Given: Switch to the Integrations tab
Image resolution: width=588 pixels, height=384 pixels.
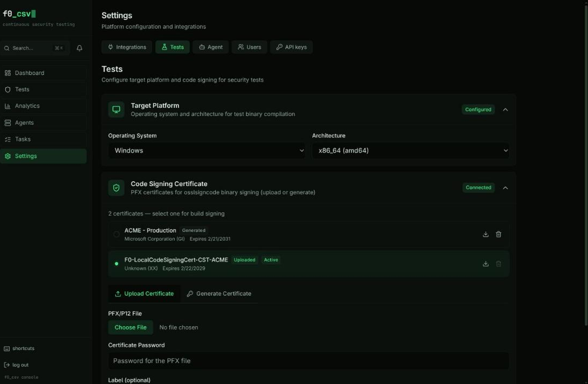Looking at the screenshot, I should click(127, 47).
